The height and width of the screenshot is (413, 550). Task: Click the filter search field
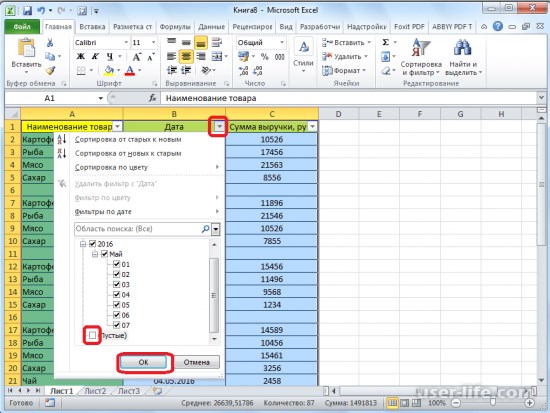(138, 229)
